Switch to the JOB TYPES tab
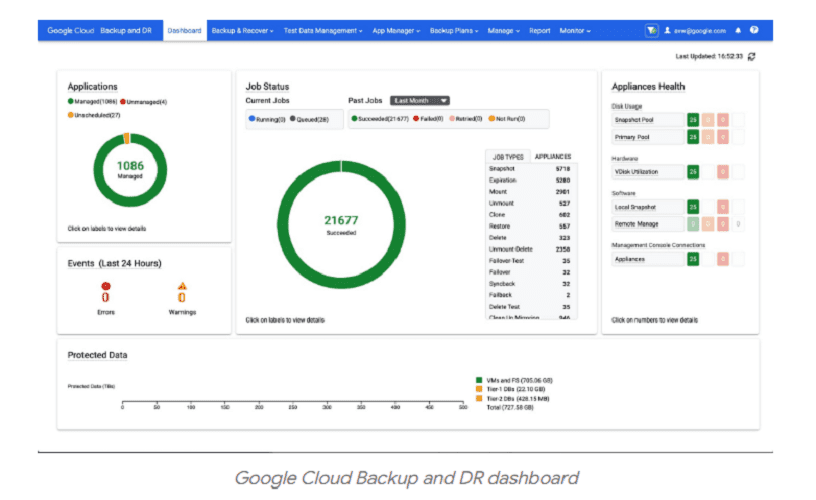Image resolution: width=816 pixels, height=500 pixels. pos(508,157)
